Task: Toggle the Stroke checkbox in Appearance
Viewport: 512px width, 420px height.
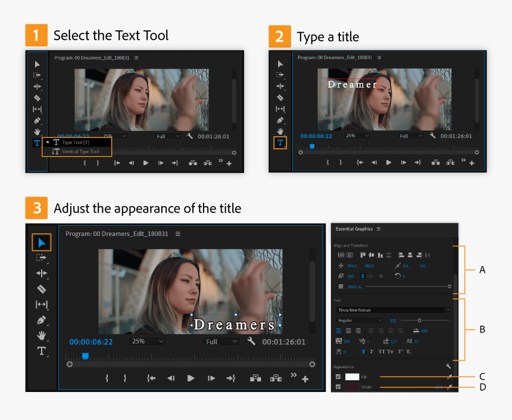Action: pyautogui.click(x=338, y=387)
